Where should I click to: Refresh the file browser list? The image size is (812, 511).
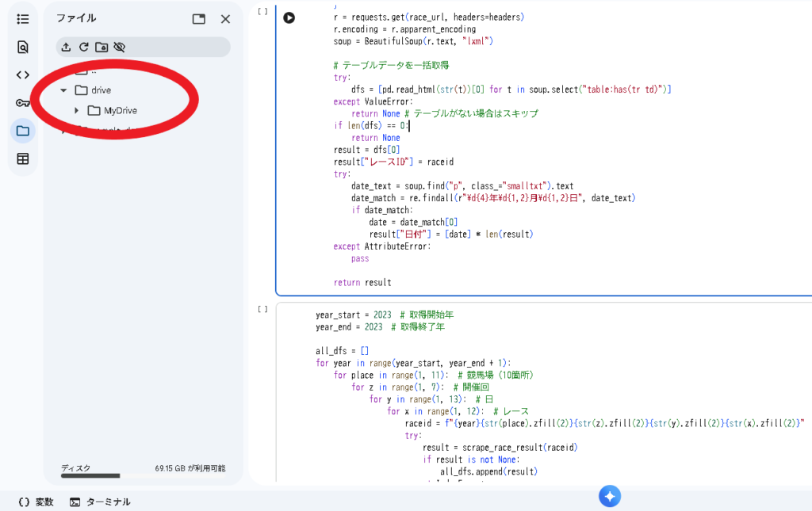click(83, 48)
